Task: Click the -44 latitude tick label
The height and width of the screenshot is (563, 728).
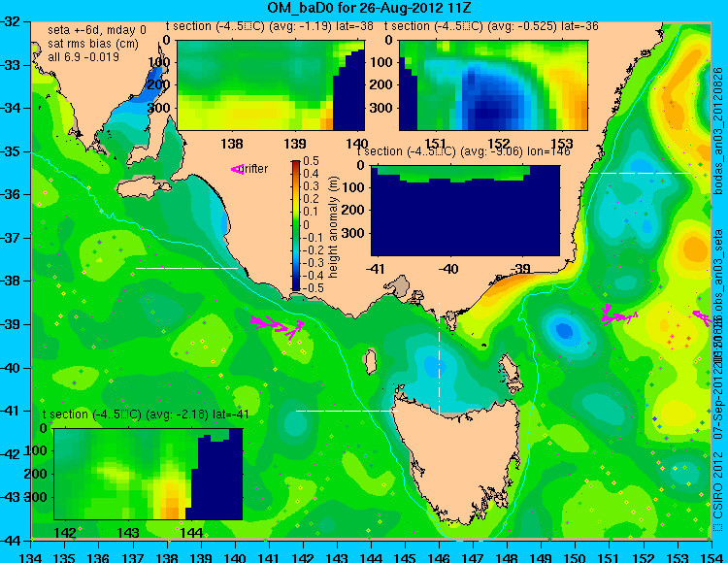Action: pos(10,541)
